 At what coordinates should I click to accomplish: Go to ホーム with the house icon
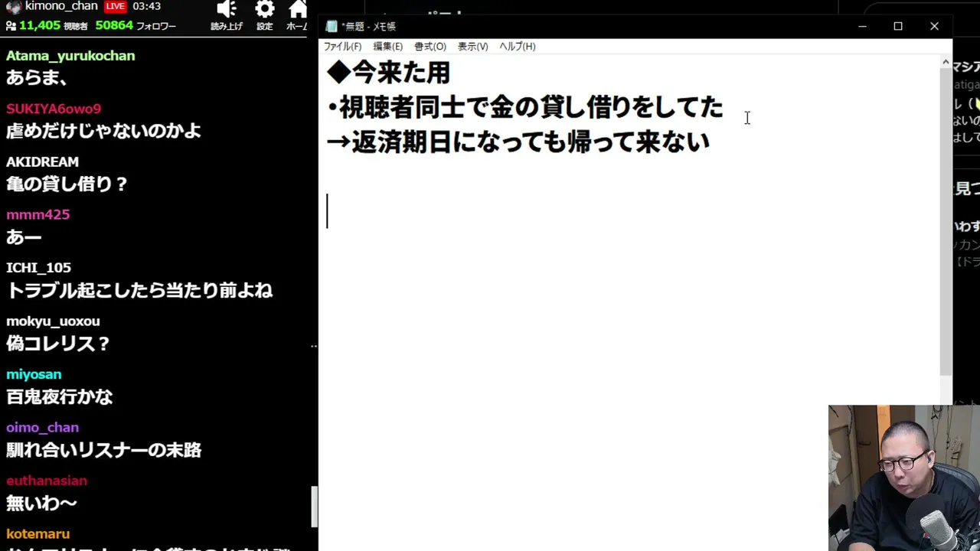tap(298, 9)
